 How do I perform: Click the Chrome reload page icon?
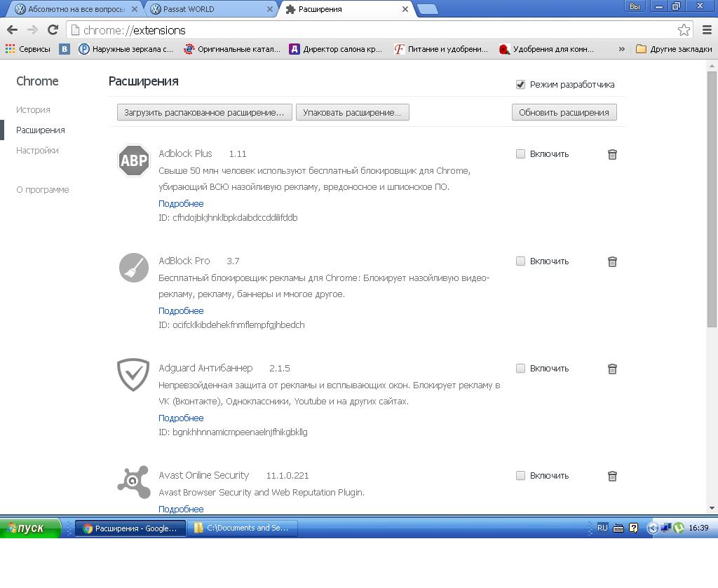(x=53, y=29)
